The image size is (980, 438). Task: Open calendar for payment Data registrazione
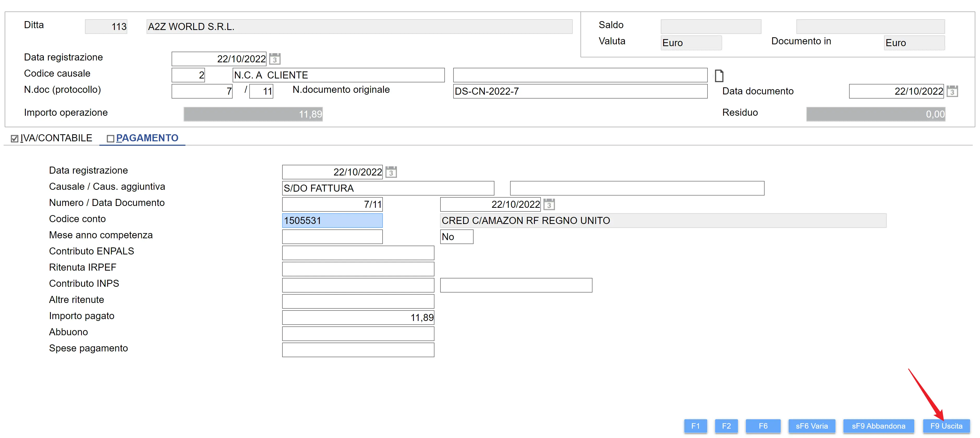tap(391, 172)
